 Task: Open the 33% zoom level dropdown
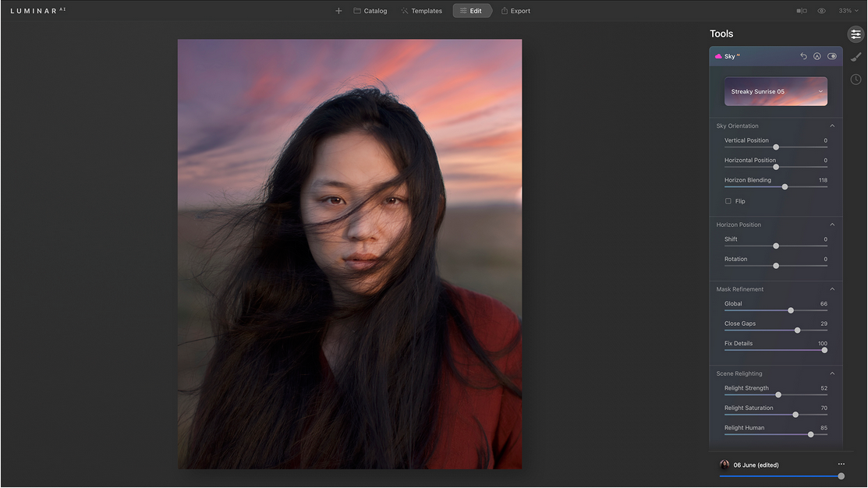[849, 11]
